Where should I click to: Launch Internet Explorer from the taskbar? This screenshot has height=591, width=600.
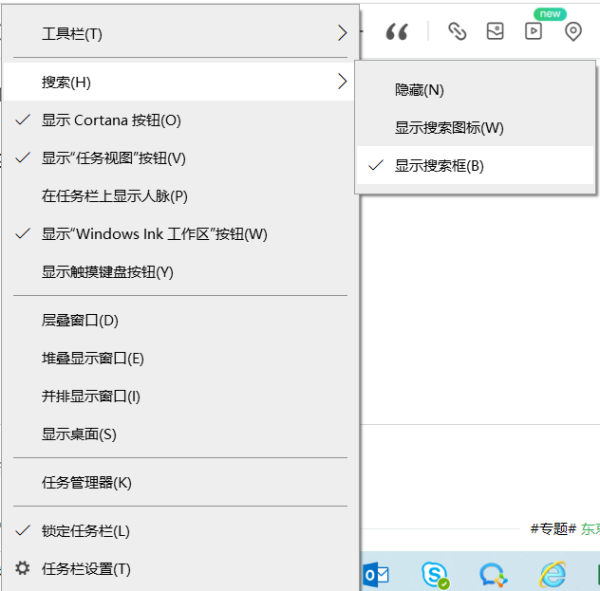(x=553, y=574)
